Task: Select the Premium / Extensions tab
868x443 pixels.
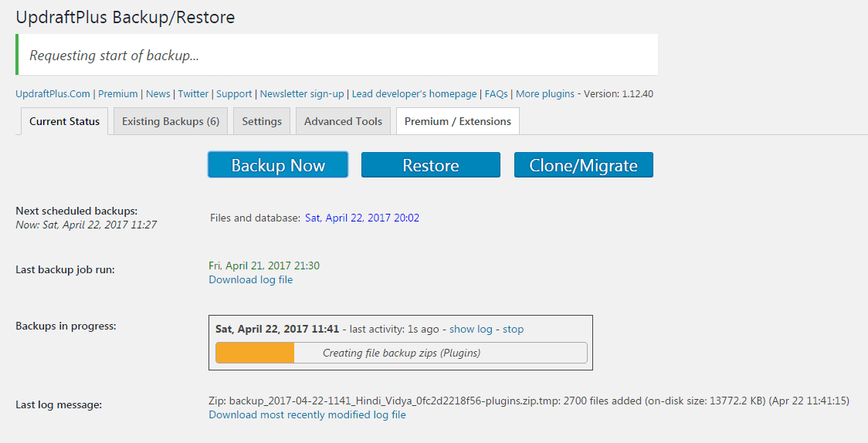Action: pyautogui.click(x=458, y=121)
